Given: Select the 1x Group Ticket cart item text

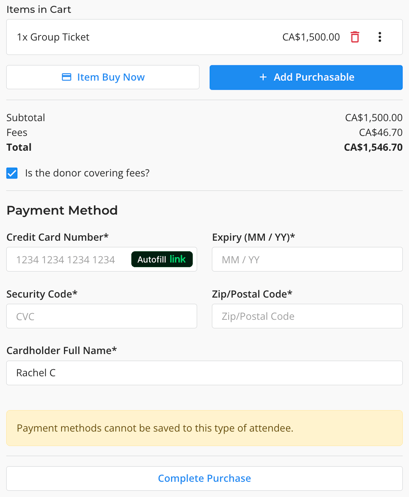Looking at the screenshot, I should tap(53, 37).
